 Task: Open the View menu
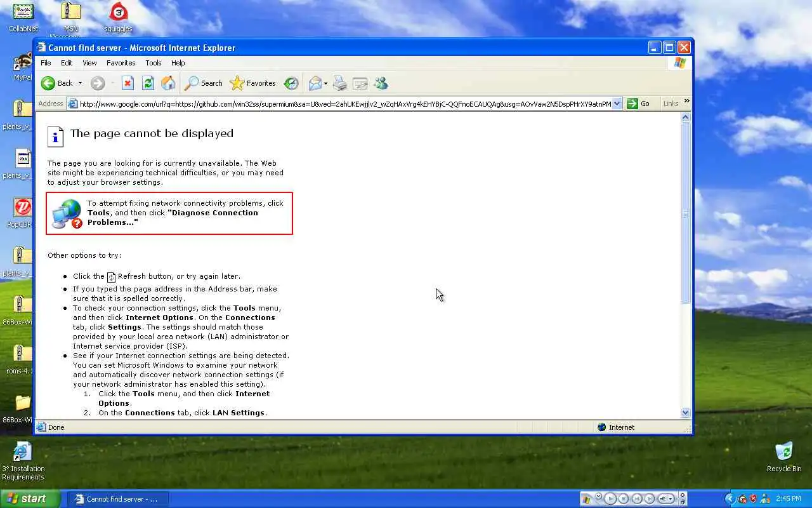coord(89,63)
